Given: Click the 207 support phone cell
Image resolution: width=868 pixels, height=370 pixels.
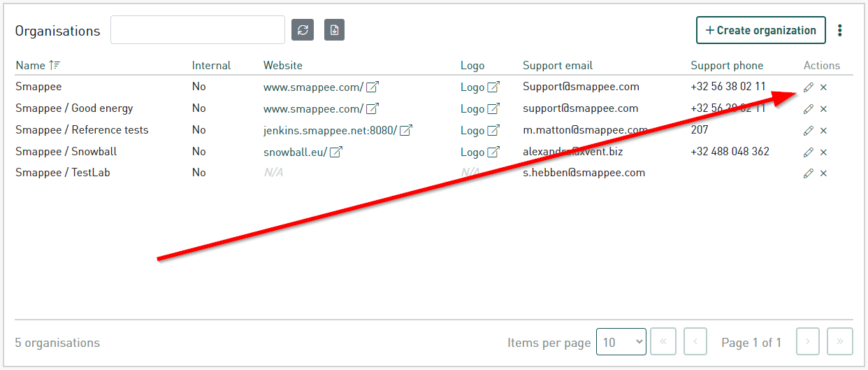Looking at the screenshot, I should 700,129.
